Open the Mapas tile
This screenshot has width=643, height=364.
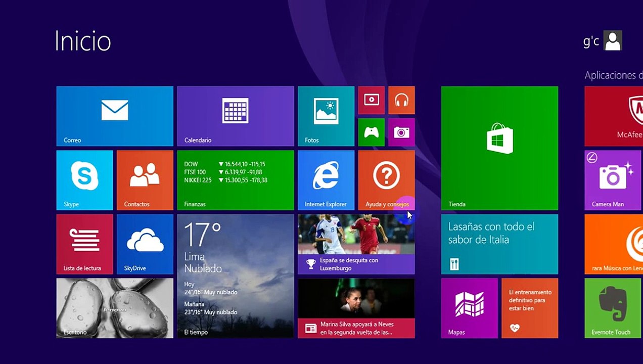pyautogui.click(x=469, y=308)
